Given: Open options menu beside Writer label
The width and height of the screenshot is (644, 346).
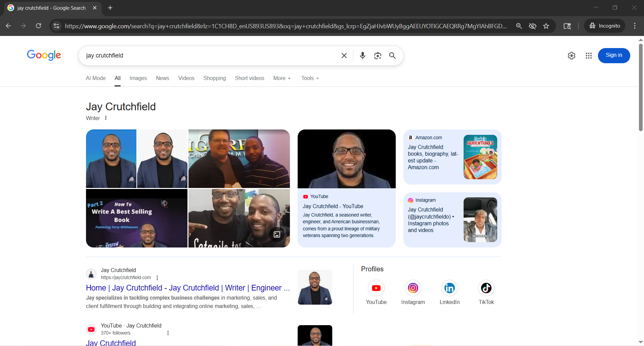Looking at the screenshot, I should pos(106,118).
